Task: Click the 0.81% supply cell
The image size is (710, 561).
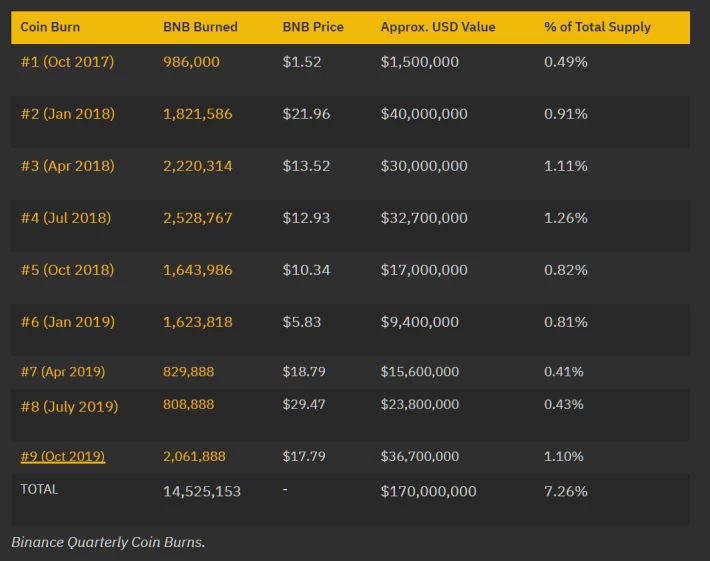Action: (566, 322)
